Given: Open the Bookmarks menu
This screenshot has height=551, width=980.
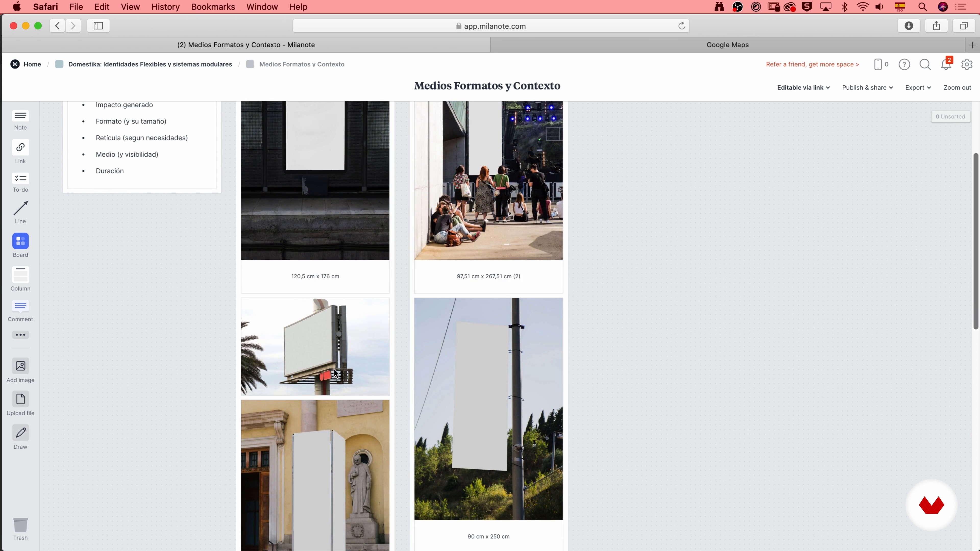Looking at the screenshot, I should 213,7.
